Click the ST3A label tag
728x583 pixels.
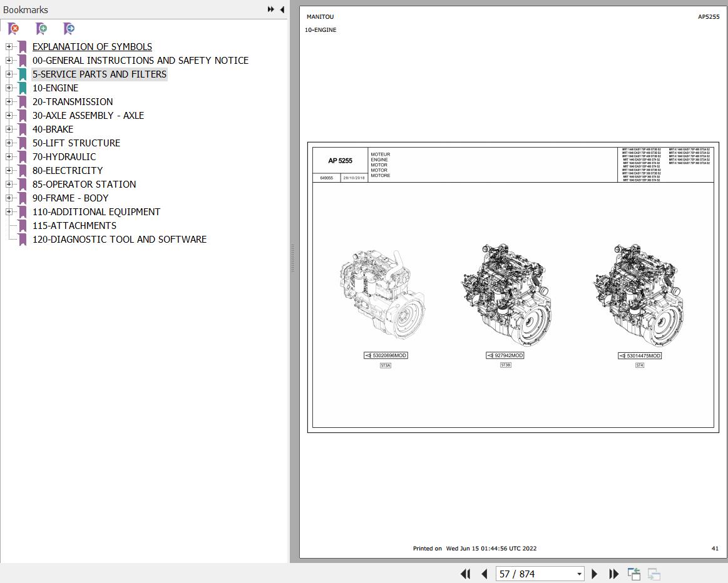[x=386, y=365]
